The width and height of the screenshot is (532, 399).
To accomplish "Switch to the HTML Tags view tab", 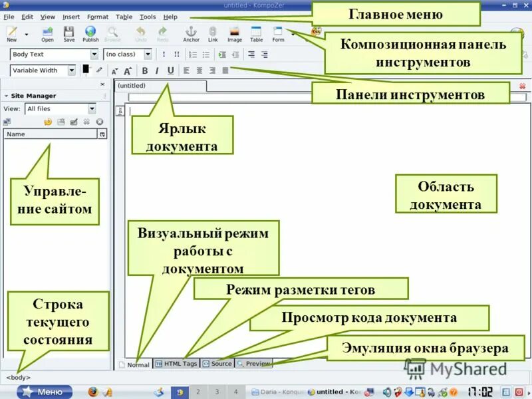I will pyautogui.click(x=176, y=364).
